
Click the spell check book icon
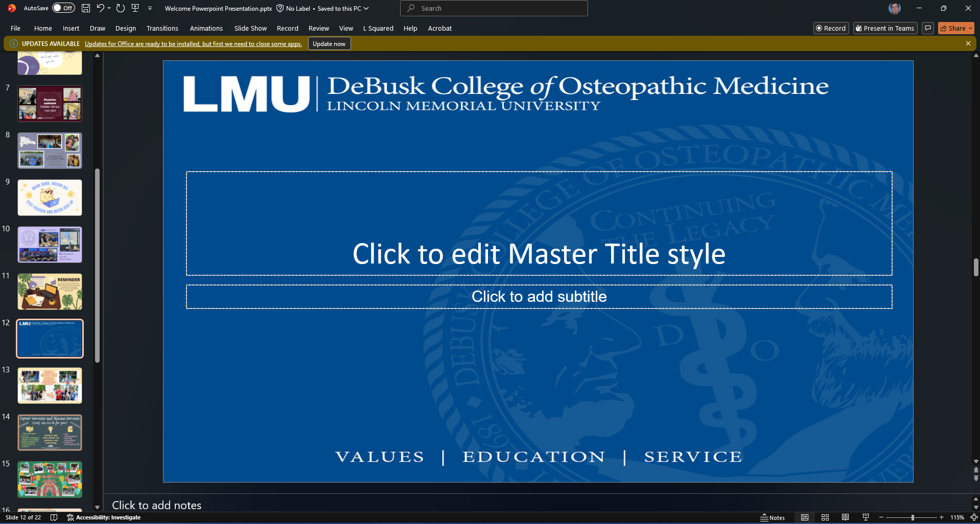[54, 517]
